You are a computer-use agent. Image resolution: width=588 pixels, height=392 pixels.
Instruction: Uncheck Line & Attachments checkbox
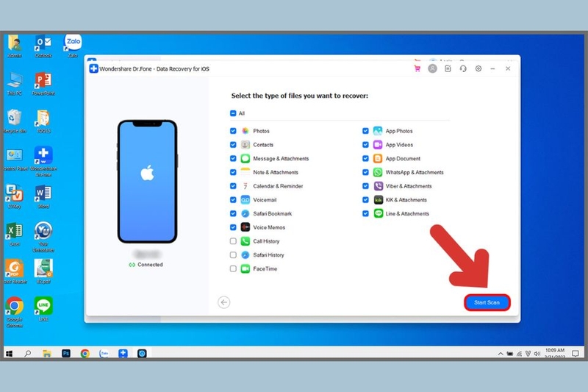pyautogui.click(x=365, y=213)
